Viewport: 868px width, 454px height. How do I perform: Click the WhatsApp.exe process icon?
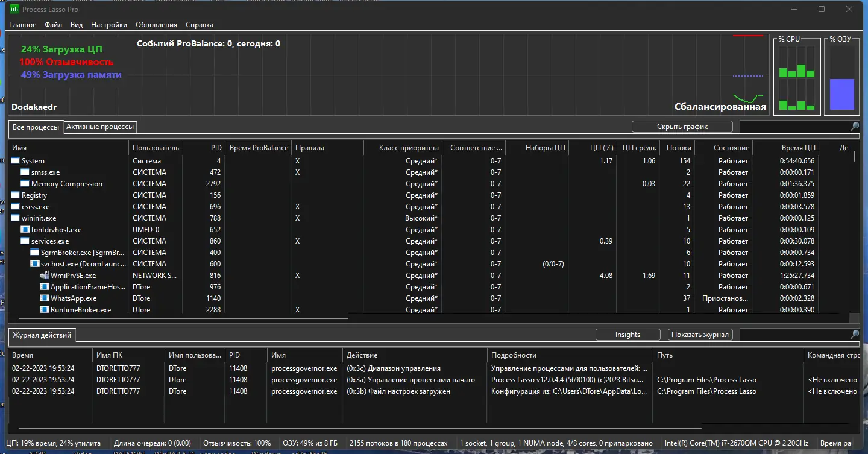coord(45,298)
